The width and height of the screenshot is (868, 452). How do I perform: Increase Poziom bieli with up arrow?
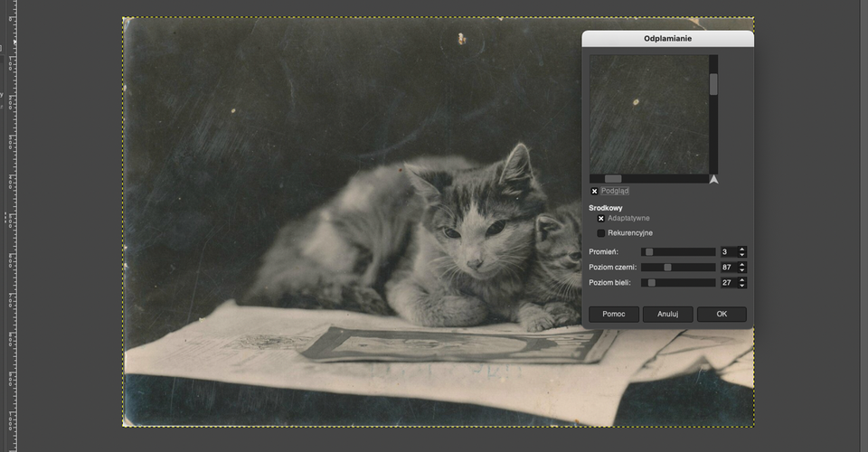pyautogui.click(x=742, y=280)
